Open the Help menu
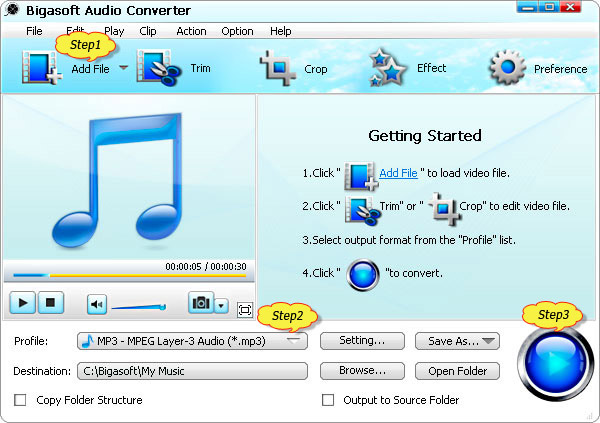The image size is (600, 423). click(x=280, y=31)
